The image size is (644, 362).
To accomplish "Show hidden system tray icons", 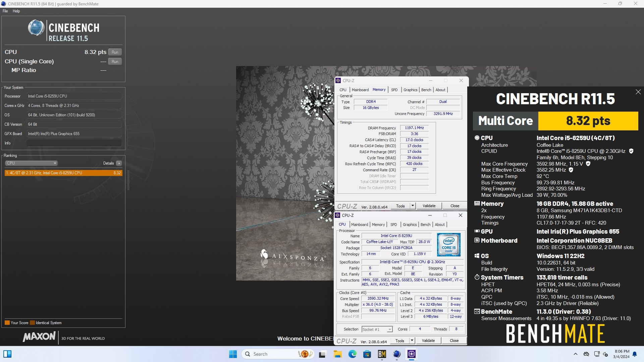I will pos(576,354).
